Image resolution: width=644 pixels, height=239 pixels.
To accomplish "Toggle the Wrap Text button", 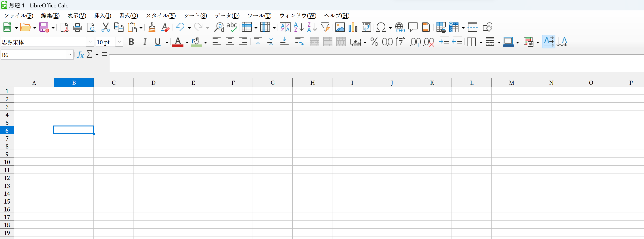I will (299, 42).
